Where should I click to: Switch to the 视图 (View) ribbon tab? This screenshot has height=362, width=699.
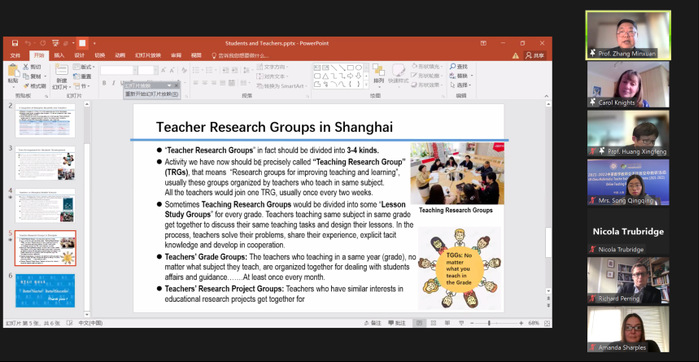196,56
